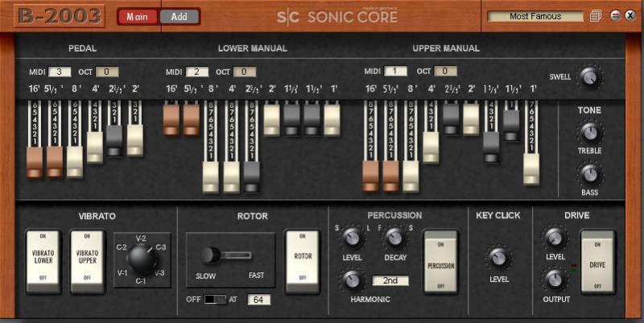Click the Upper Manual 4' drawbar handle
644x323 pixels.
(x=431, y=147)
